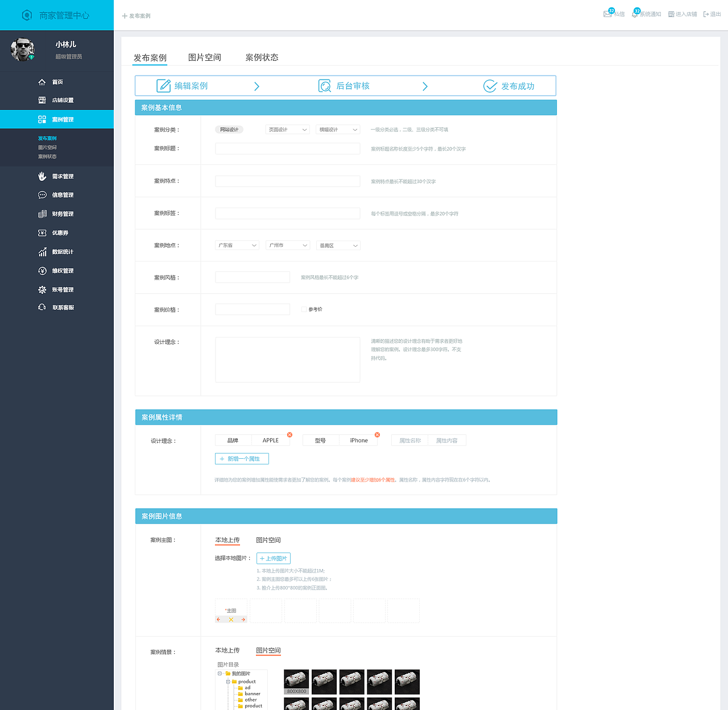Screen dimensions: 728x710
Task: Remove the 型号 iPhone attribute
Action: 377,435
